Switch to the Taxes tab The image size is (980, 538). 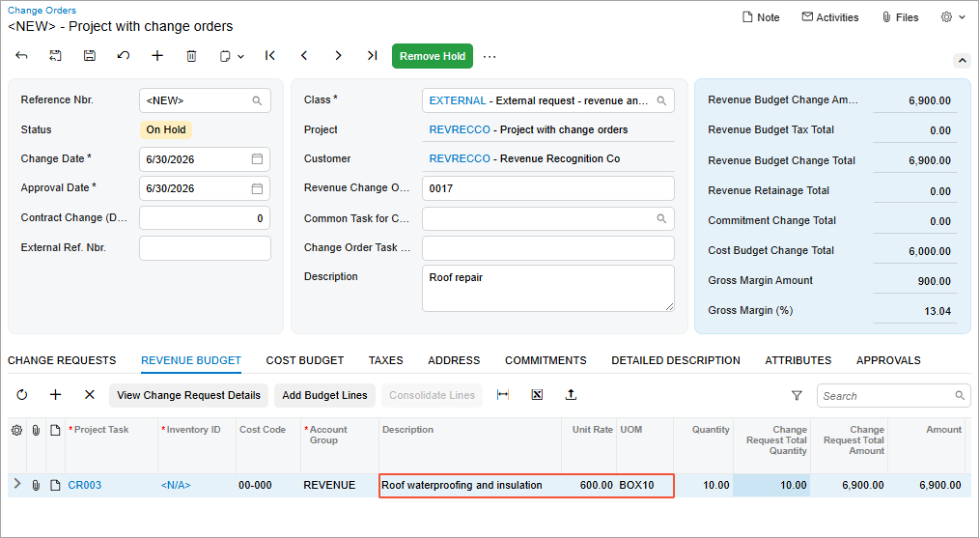[x=385, y=360]
